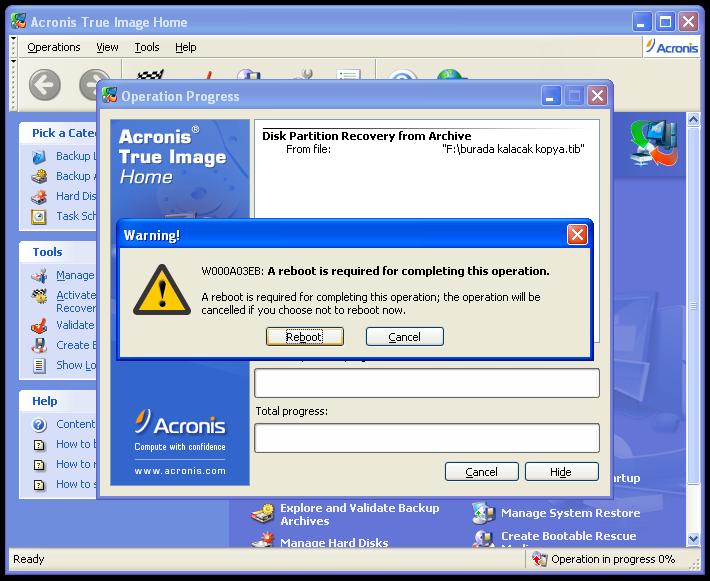The height and width of the screenshot is (581, 710).
Task: Click the vertical scrollbar thumb of main window
Action: click(x=693, y=306)
